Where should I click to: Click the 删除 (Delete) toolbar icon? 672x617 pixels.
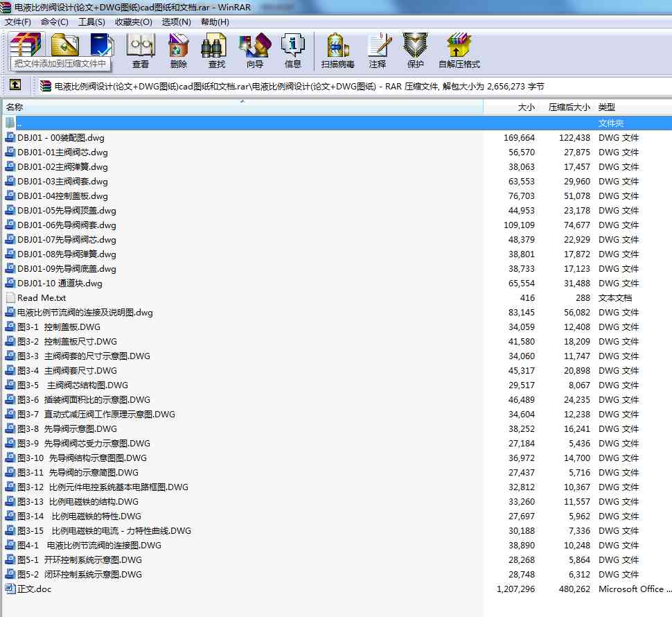(178, 50)
